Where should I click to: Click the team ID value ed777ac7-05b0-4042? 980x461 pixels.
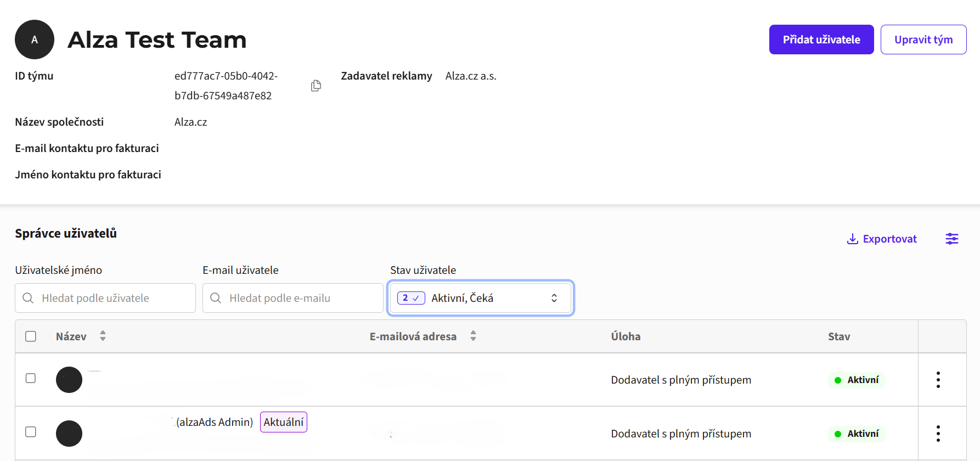(x=226, y=86)
